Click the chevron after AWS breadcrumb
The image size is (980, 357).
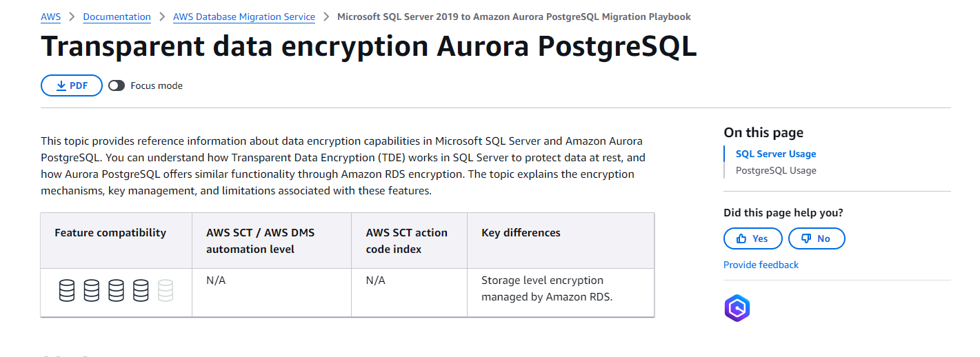[x=72, y=17]
